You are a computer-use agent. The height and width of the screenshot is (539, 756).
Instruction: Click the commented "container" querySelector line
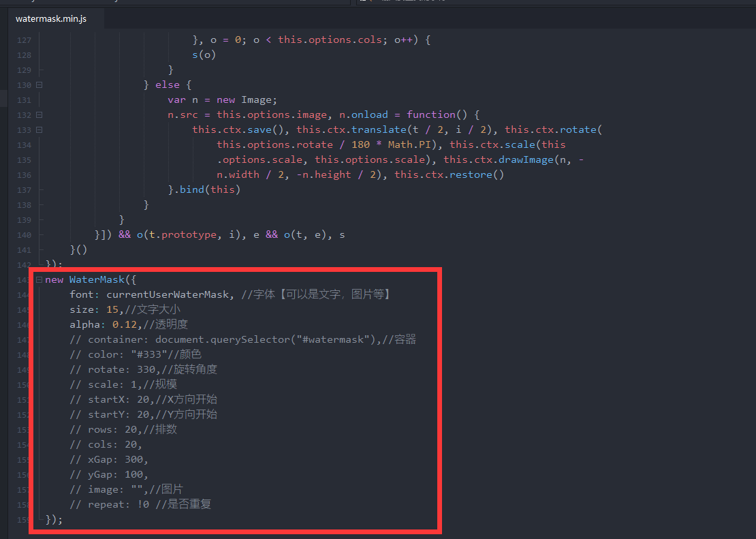point(243,339)
